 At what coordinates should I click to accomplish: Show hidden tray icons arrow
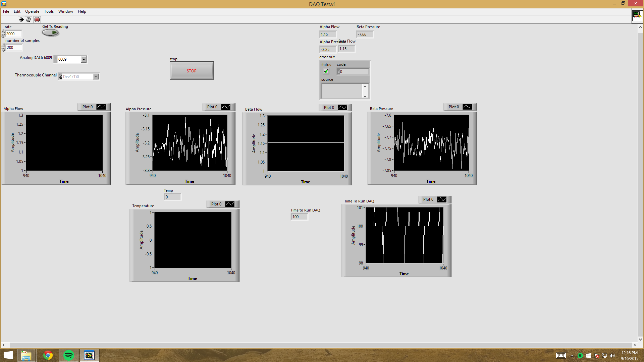(x=572, y=356)
